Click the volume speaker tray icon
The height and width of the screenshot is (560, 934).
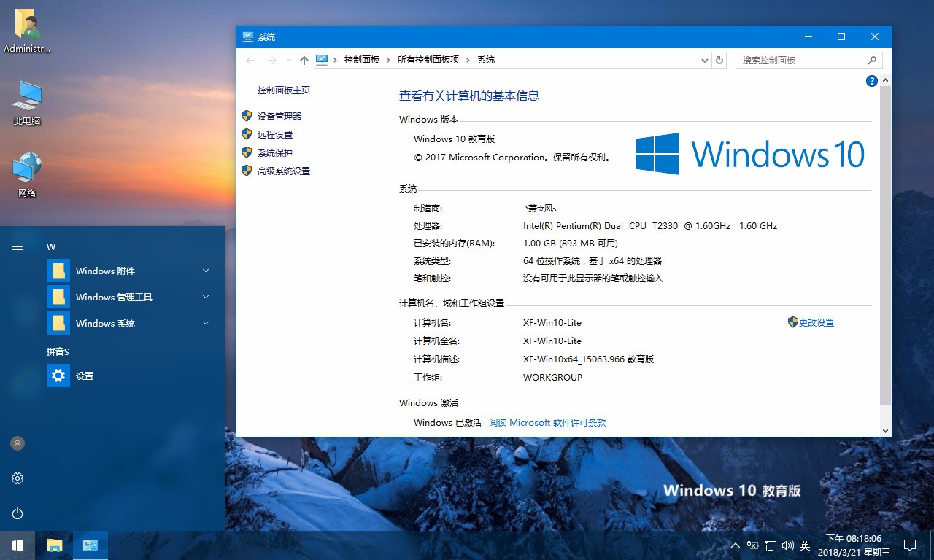pyautogui.click(x=788, y=545)
